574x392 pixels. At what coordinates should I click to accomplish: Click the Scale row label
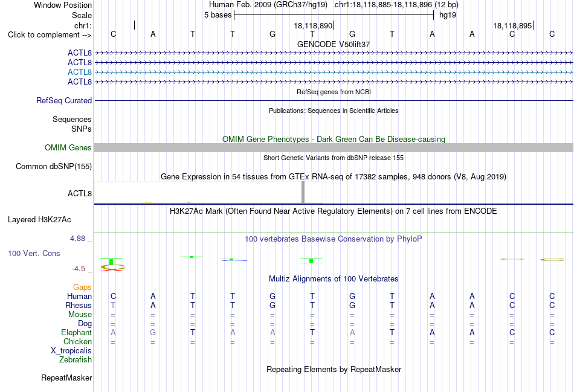pos(82,15)
